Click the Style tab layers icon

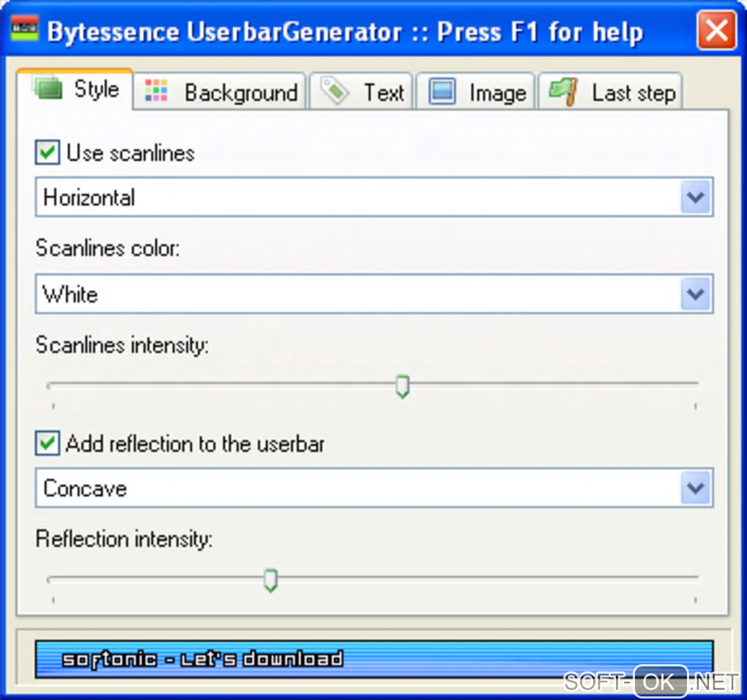(x=49, y=89)
